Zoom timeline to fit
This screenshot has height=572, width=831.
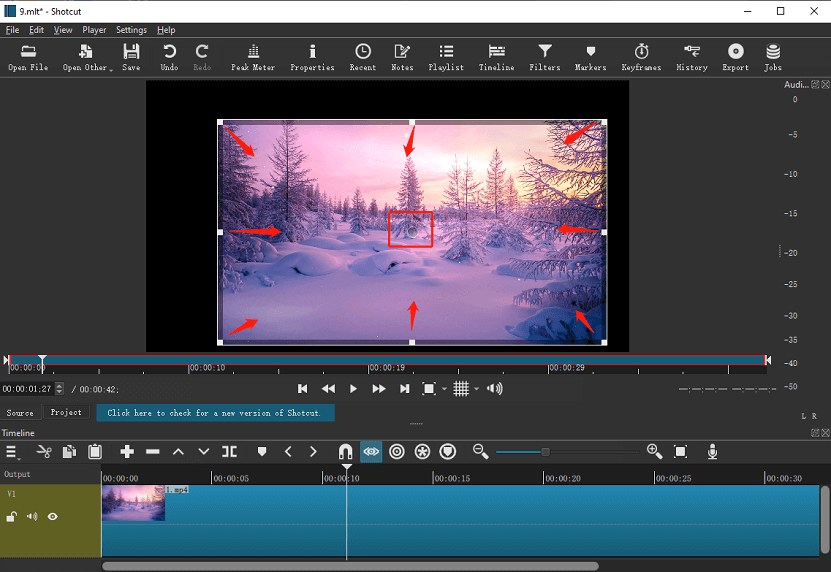tap(680, 452)
